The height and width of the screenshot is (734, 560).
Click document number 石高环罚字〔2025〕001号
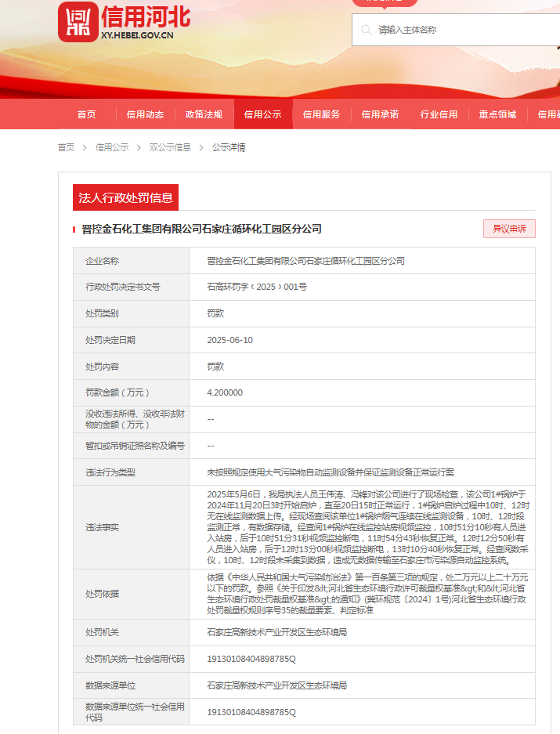pyautogui.click(x=257, y=287)
